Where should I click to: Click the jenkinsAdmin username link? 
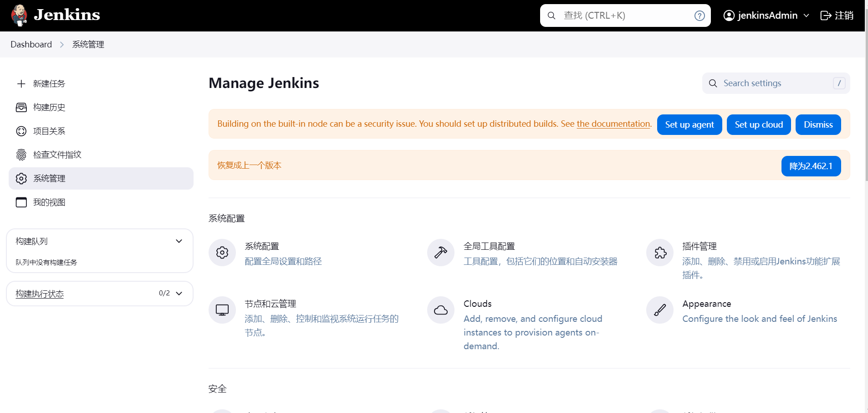pyautogui.click(x=767, y=15)
